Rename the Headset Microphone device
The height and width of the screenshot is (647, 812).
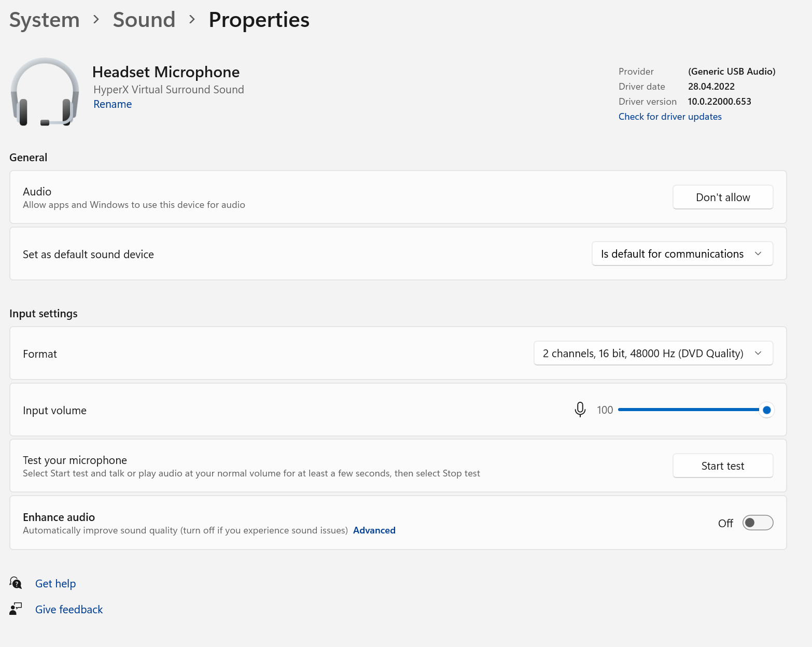coord(113,104)
